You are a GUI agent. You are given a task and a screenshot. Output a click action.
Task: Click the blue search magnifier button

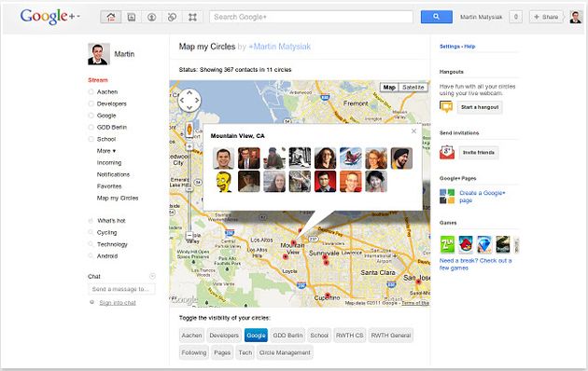[436, 17]
